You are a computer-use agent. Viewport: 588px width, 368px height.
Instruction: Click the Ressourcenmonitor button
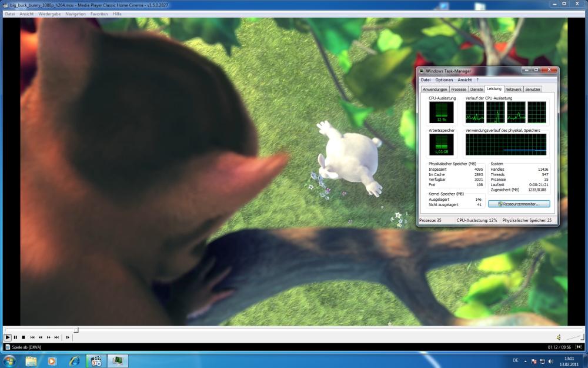(519, 204)
